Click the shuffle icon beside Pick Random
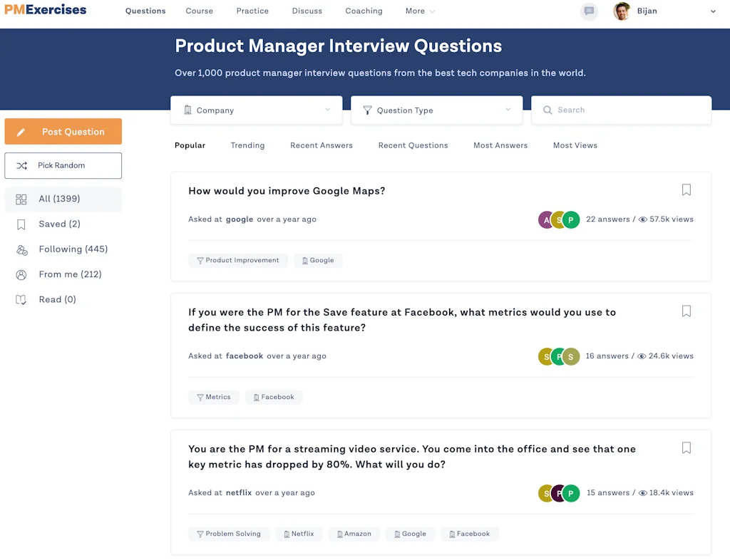Screen dimensions: 730x560 coord(22,165)
